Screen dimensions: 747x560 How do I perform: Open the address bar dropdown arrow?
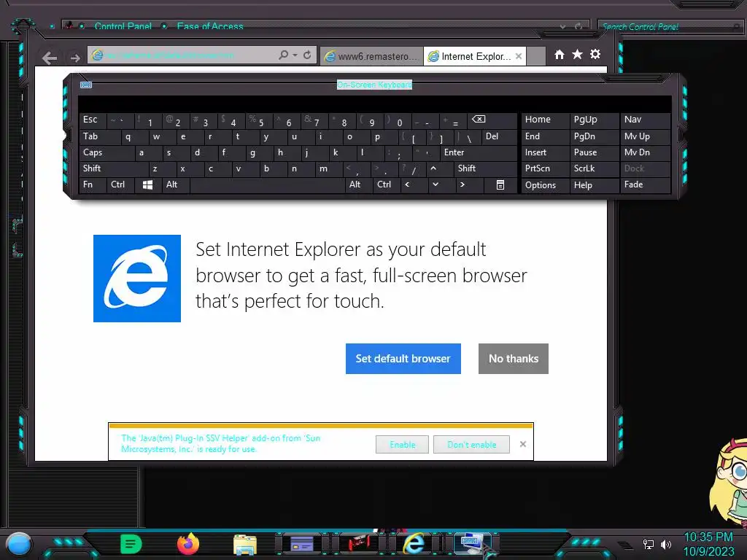(x=295, y=55)
